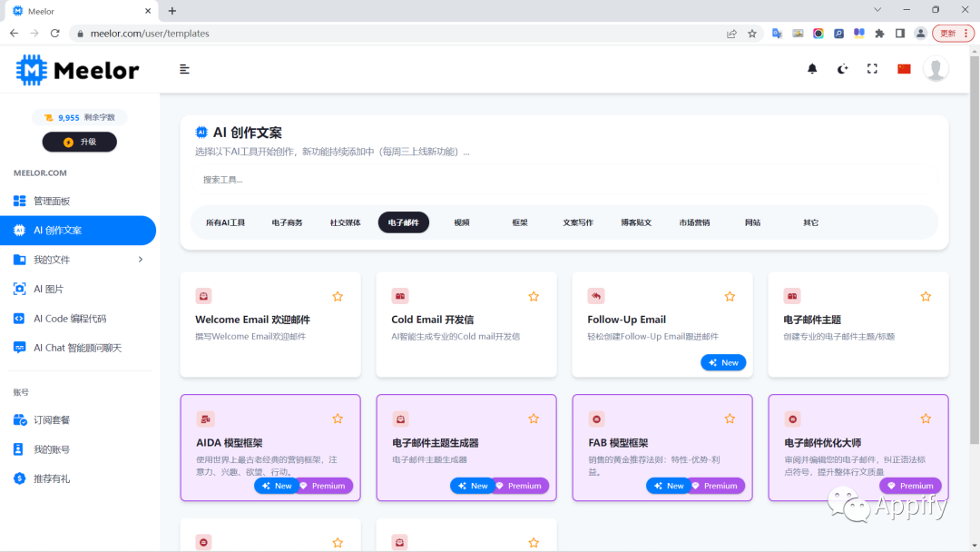Open a new browser tab
The image size is (980, 552).
172,11
